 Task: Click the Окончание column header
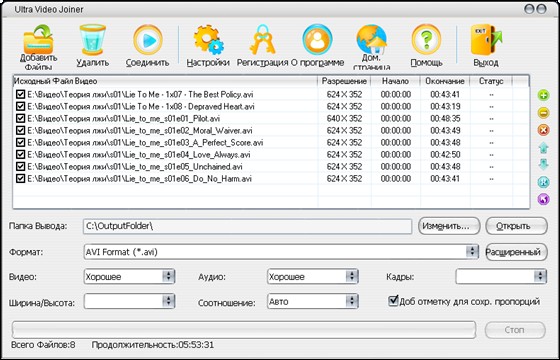[445, 81]
